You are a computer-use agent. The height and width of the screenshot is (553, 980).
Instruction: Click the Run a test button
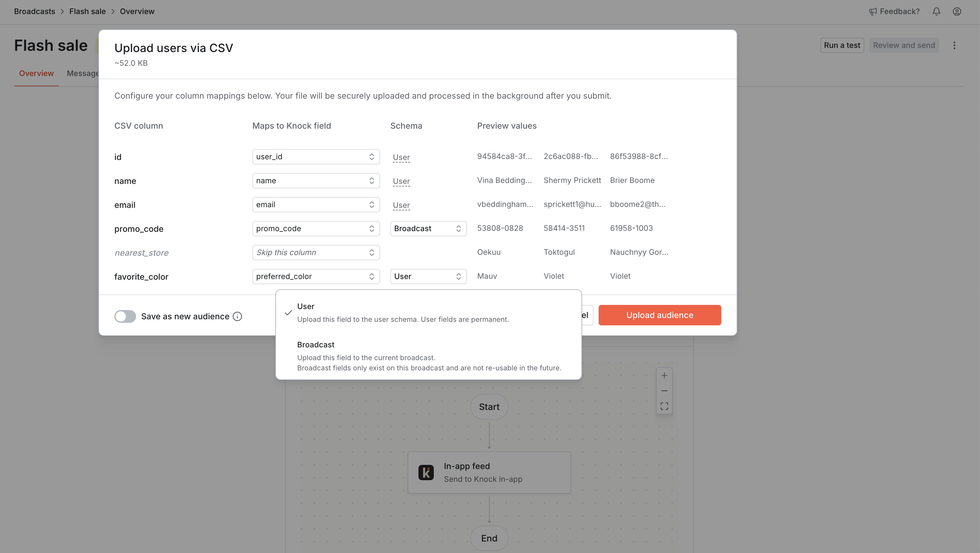[x=841, y=45]
